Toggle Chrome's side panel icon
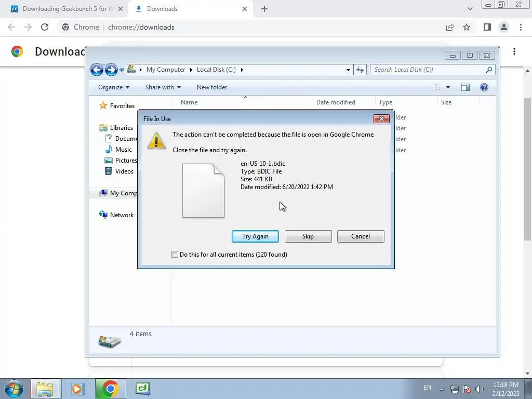532x399 pixels. pyautogui.click(x=487, y=27)
